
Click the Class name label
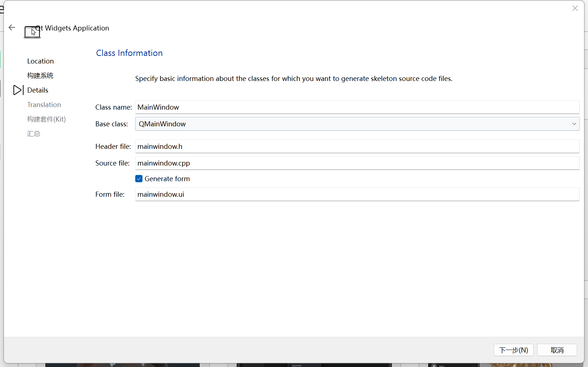pyautogui.click(x=114, y=107)
